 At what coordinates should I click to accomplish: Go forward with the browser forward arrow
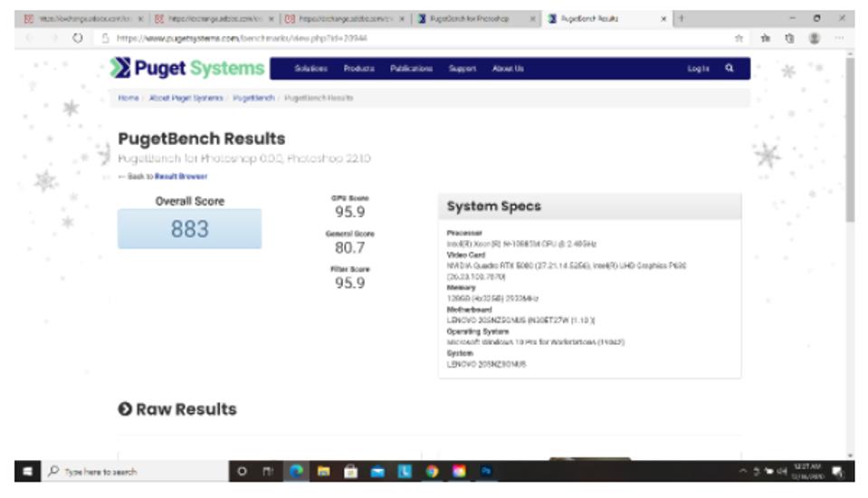tap(53, 38)
